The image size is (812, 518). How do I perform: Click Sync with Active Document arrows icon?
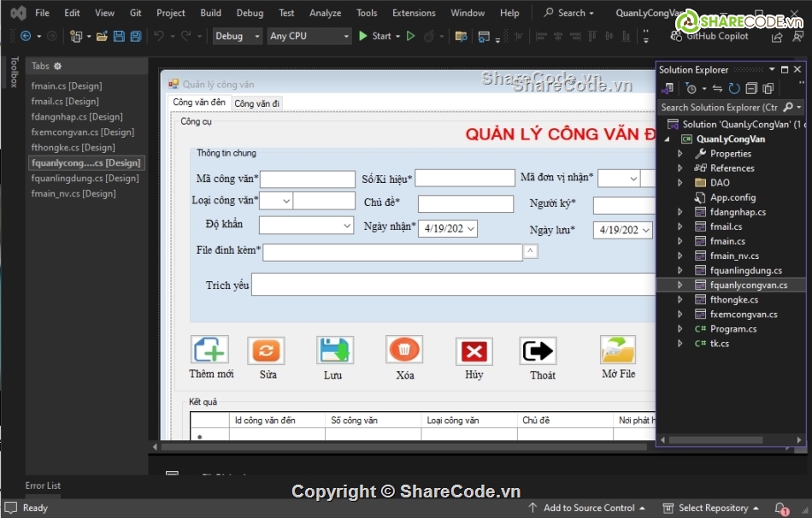(x=717, y=89)
